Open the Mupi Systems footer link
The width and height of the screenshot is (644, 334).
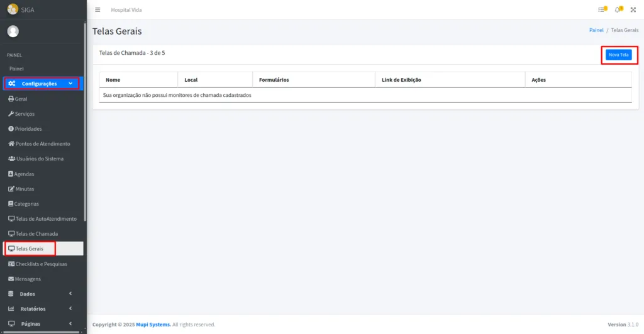coord(153,325)
